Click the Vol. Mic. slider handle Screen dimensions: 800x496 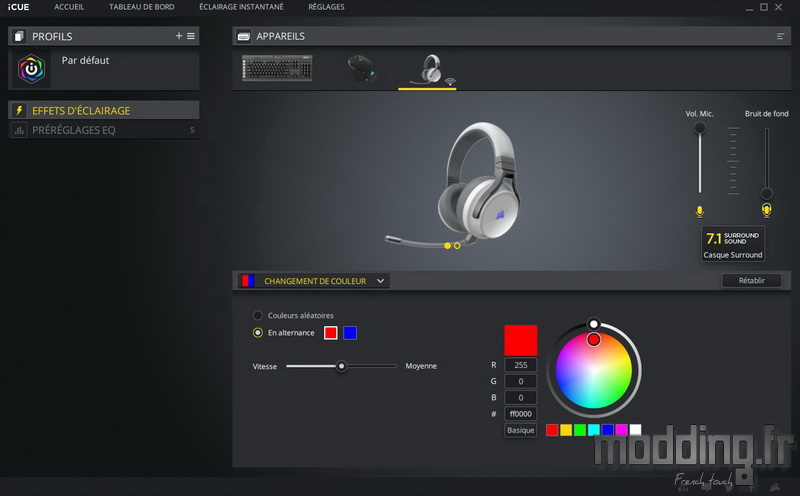699,128
